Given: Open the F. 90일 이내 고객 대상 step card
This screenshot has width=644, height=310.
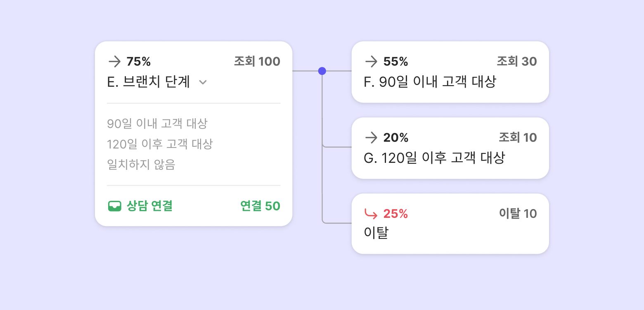Looking at the screenshot, I should point(430,82).
